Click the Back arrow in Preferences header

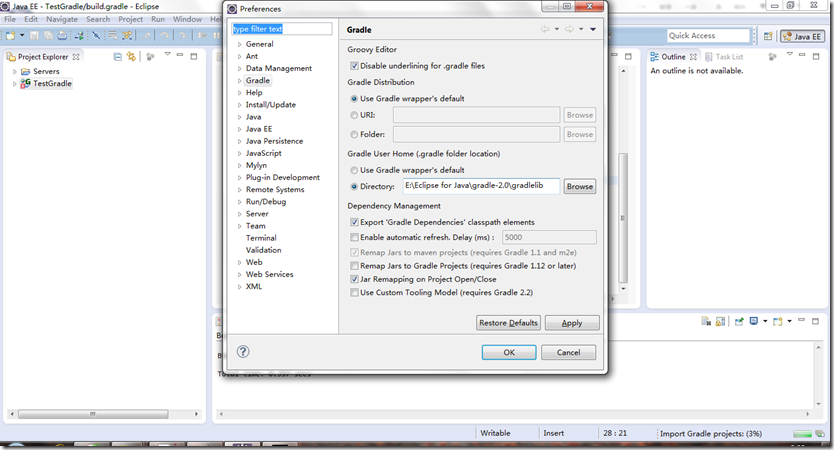(545, 29)
